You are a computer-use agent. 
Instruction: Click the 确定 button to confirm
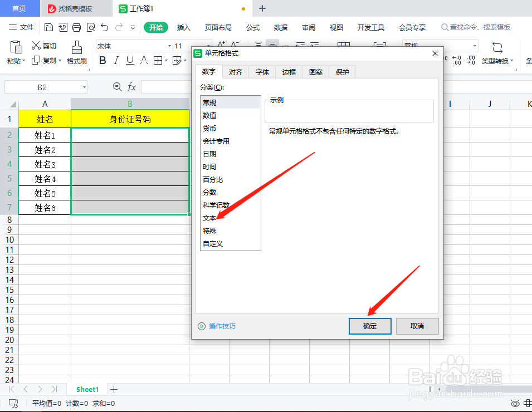[369, 326]
